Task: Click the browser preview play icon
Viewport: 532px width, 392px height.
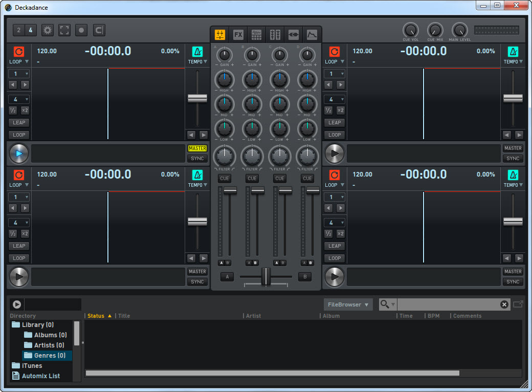Action: [17, 304]
